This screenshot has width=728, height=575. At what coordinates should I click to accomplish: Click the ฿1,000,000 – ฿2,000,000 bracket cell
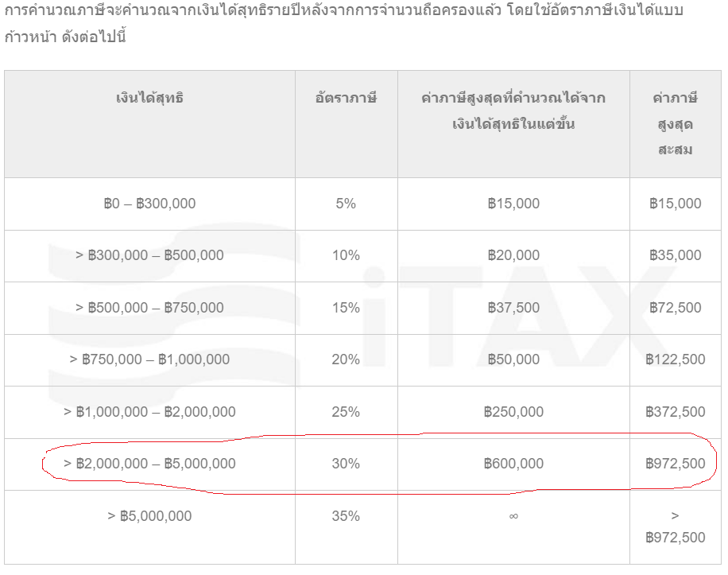click(x=149, y=412)
